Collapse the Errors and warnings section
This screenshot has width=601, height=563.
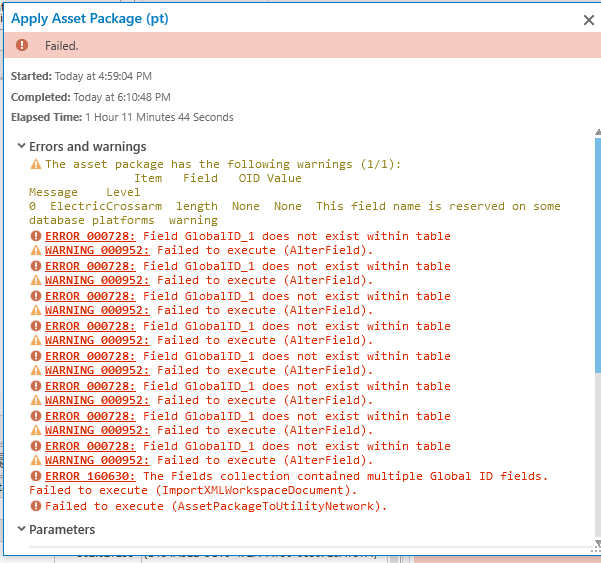tap(21, 146)
